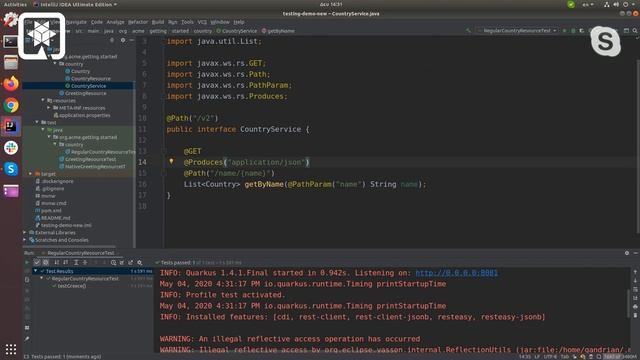
Task: Expand Scratches and Consoles node
Action: click(25, 240)
